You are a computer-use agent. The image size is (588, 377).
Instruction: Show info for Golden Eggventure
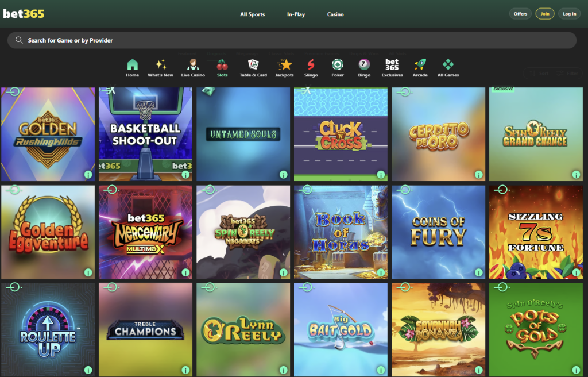(x=88, y=272)
